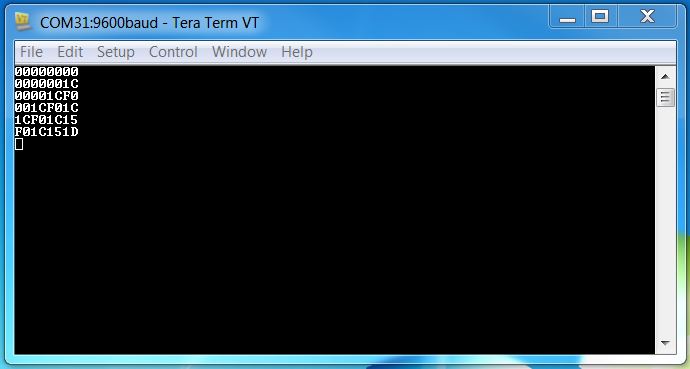Click the terminal line 0000001C
The width and height of the screenshot is (690, 369).
coord(47,84)
